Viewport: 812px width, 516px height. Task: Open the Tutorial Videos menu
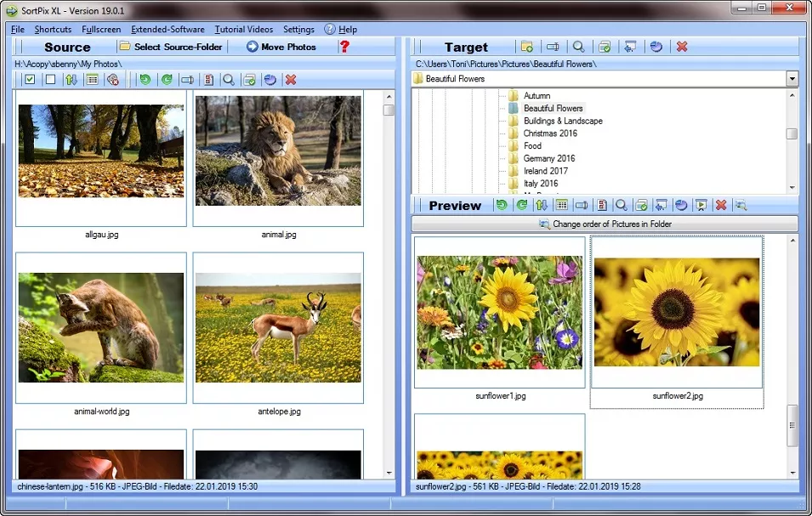tap(244, 30)
